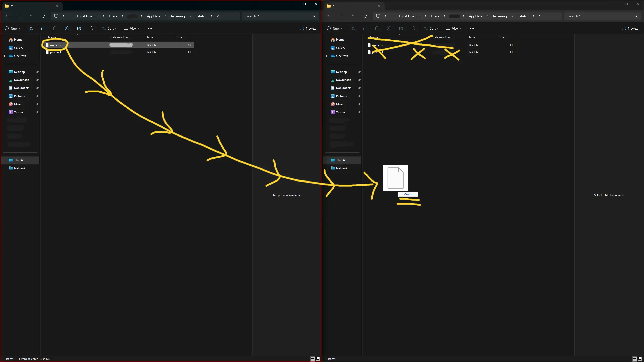Refresh the folder view in window 1
The height and width of the screenshot is (362, 644).
365,16
